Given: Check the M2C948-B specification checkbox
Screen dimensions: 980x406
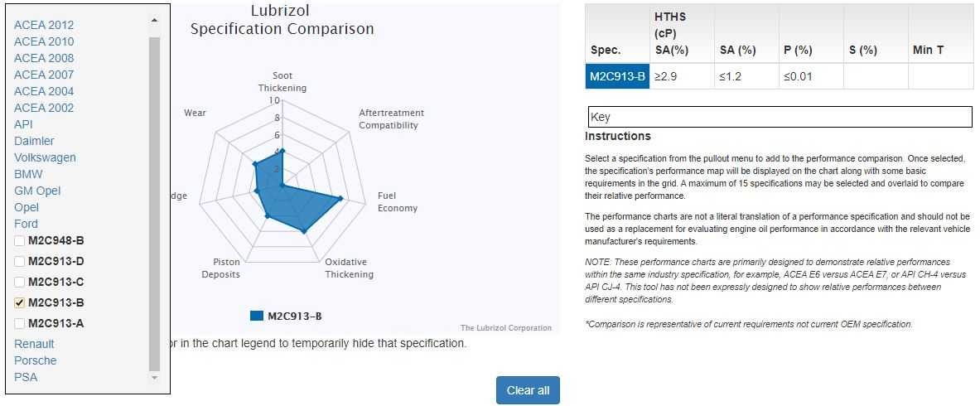Looking at the screenshot, I should pyautogui.click(x=19, y=241).
